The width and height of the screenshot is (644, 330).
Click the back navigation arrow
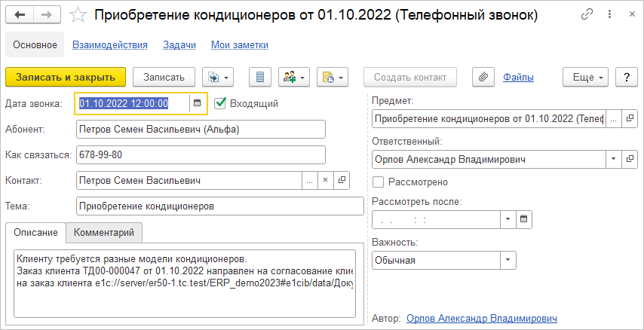(x=20, y=15)
